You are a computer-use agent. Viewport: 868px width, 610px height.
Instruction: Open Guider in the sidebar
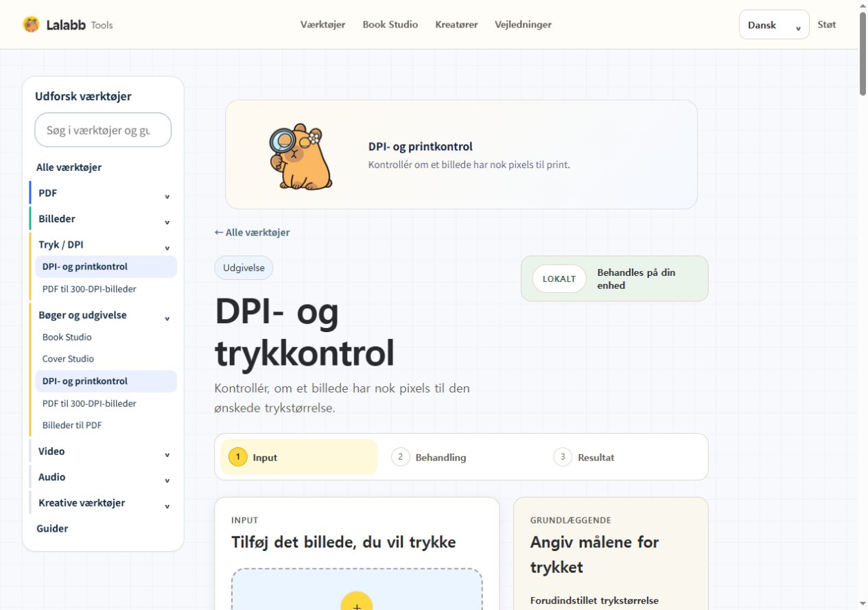(52, 528)
